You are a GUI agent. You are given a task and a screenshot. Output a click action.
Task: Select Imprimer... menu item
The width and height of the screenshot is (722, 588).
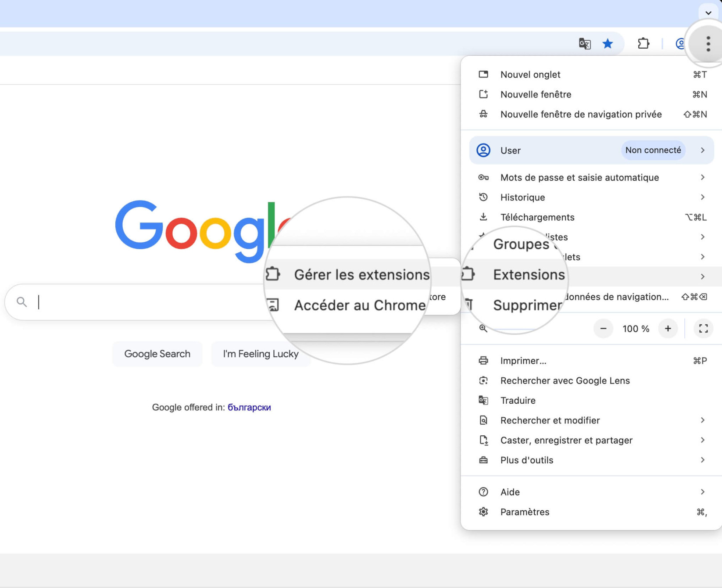591,361
